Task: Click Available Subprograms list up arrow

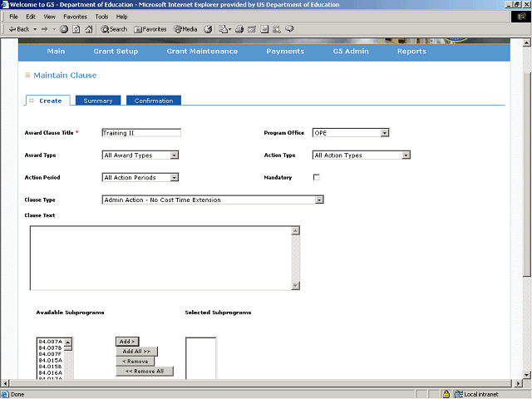Action: point(68,342)
